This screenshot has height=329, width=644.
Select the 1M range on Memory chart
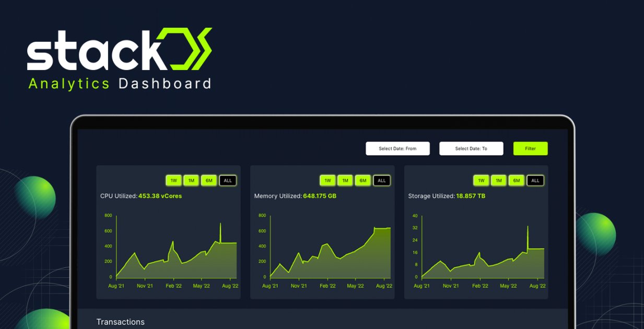[345, 180]
